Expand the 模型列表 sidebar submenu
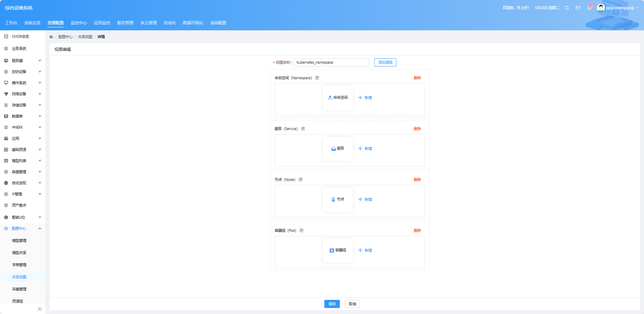The height and width of the screenshot is (314, 644). point(40,161)
